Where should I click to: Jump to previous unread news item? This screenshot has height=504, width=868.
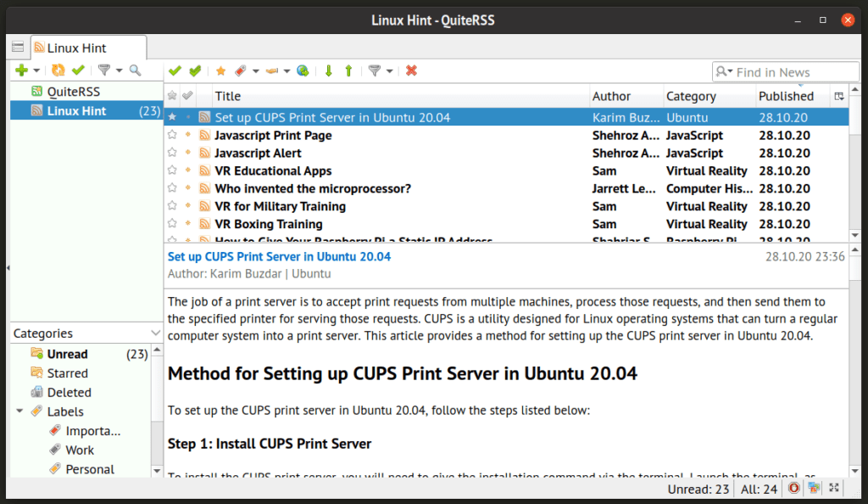[348, 70]
